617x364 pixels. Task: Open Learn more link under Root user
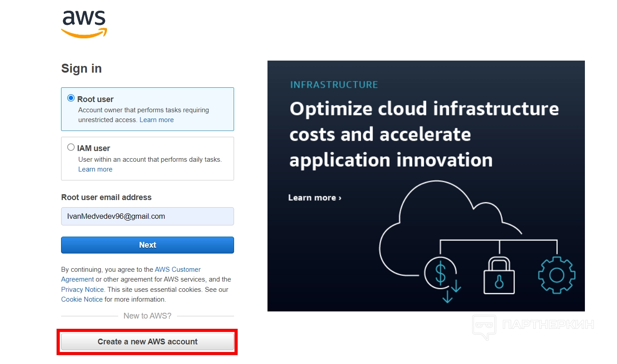(x=156, y=120)
